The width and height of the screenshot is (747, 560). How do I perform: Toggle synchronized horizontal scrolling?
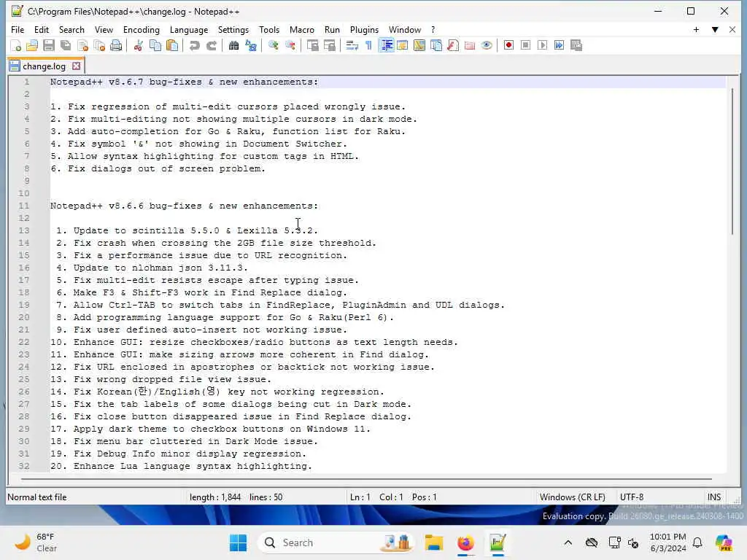[x=329, y=46]
